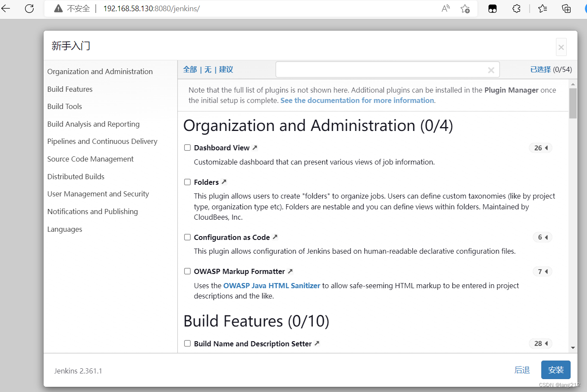The image size is (587, 392).
Task: Select User Management and Security category
Action: 98,194
